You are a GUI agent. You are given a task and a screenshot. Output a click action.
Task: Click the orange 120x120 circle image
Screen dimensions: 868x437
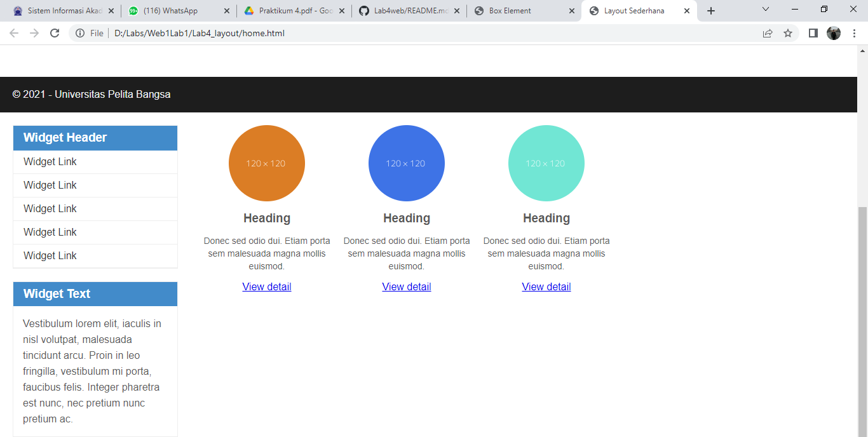(266, 163)
